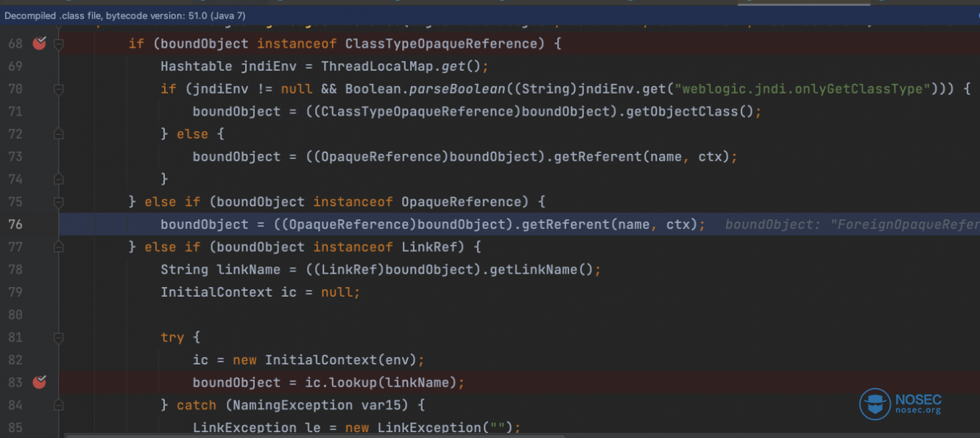Click 'InitialContext ic' declaration on line 79
This screenshot has width=980, height=438.
tap(228, 292)
